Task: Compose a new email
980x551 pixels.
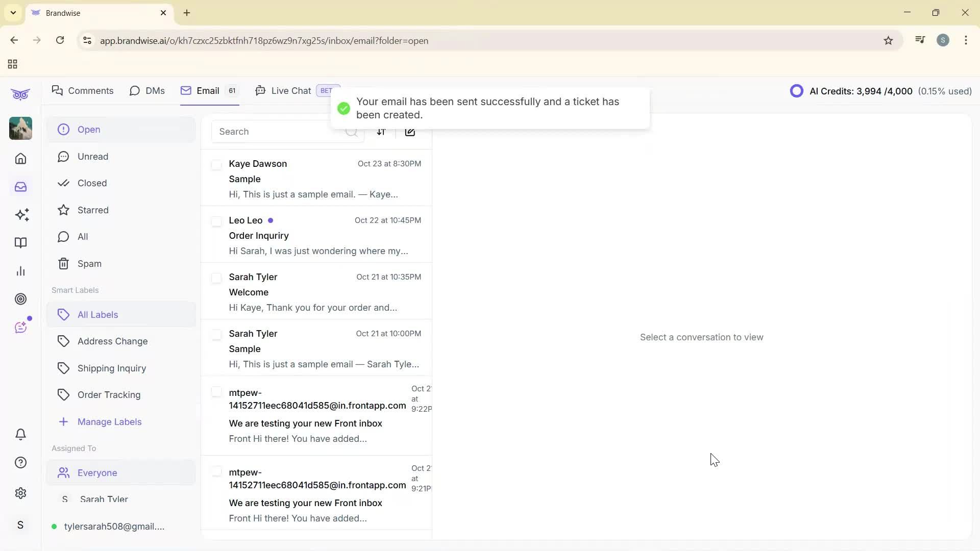Action: tap(410, 132)
